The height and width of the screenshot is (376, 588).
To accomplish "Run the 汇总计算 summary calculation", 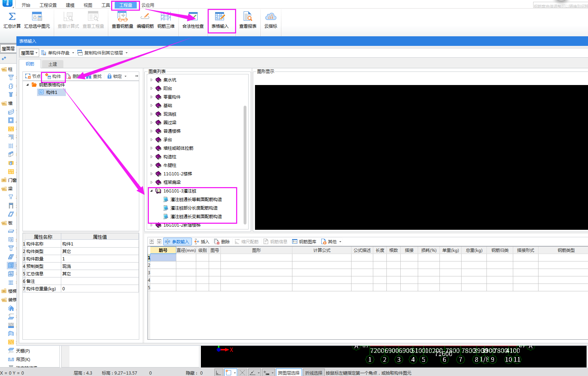I will (12, 21).
